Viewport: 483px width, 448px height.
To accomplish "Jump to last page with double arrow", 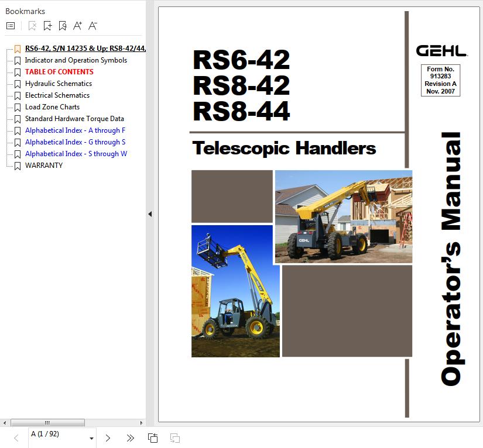I will pyautogui.click(x=130, y=438).
